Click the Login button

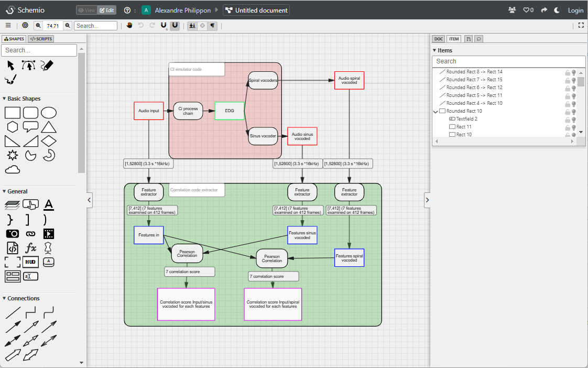[x=575, y=10]
